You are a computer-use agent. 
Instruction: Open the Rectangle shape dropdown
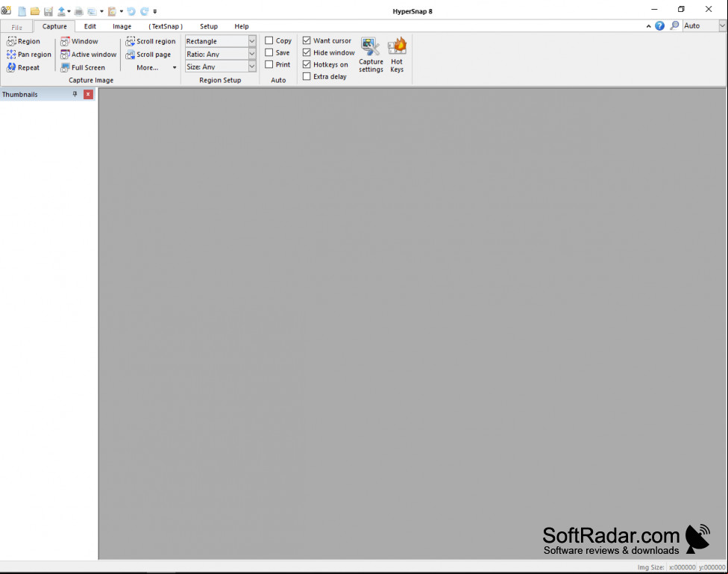pos(252,41)
